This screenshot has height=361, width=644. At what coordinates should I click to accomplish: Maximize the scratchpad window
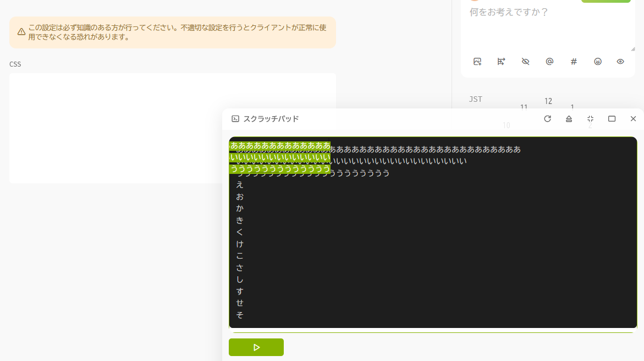[612, 118]
